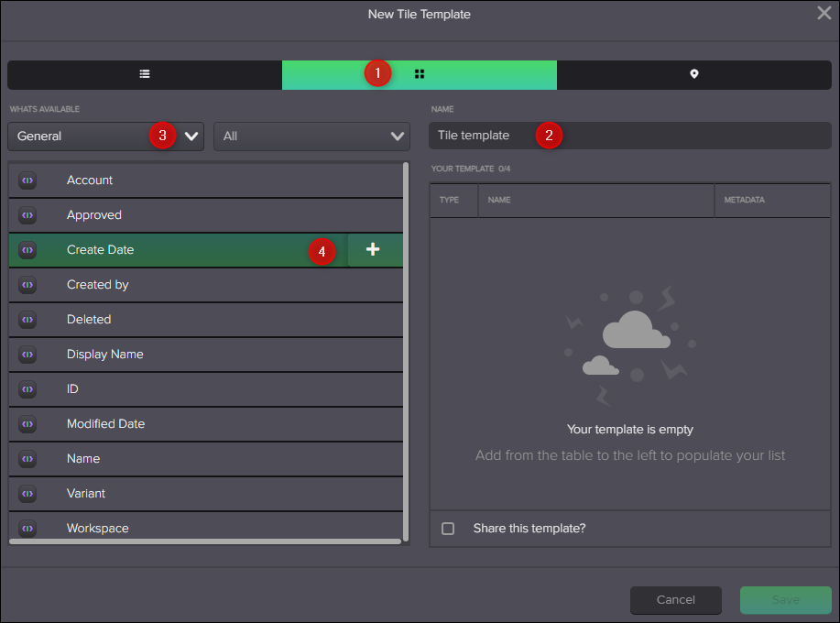Viewport: 840px width, 623px height.
Task: Click the field type icon beside Modified Date
Action: coord(27,423)
